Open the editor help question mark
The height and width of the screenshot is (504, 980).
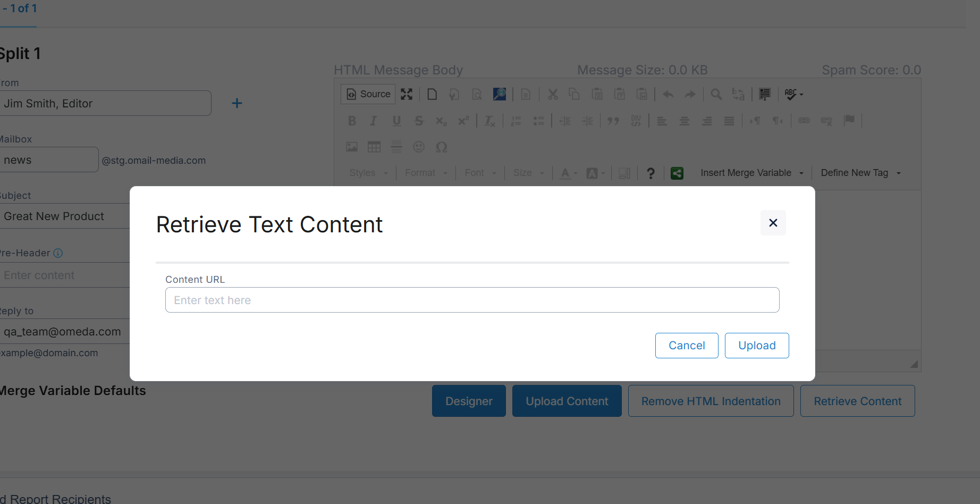pyautogui.click(x=650, y=173)
